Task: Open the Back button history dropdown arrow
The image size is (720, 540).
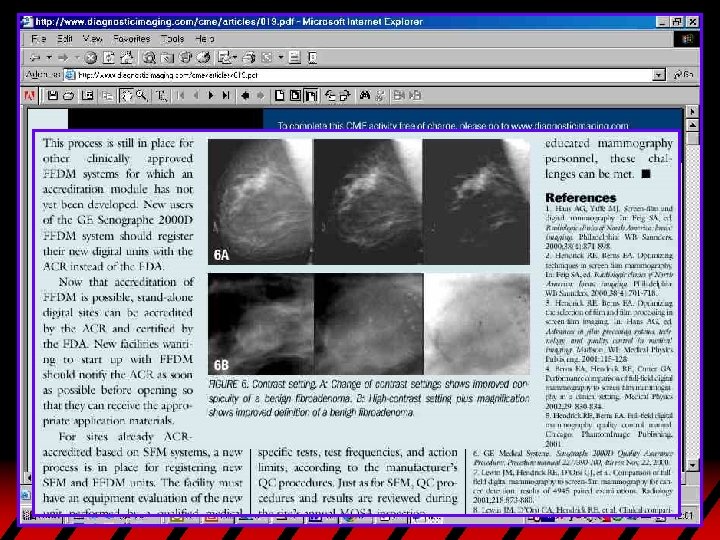Action: [x=48, y=58]
